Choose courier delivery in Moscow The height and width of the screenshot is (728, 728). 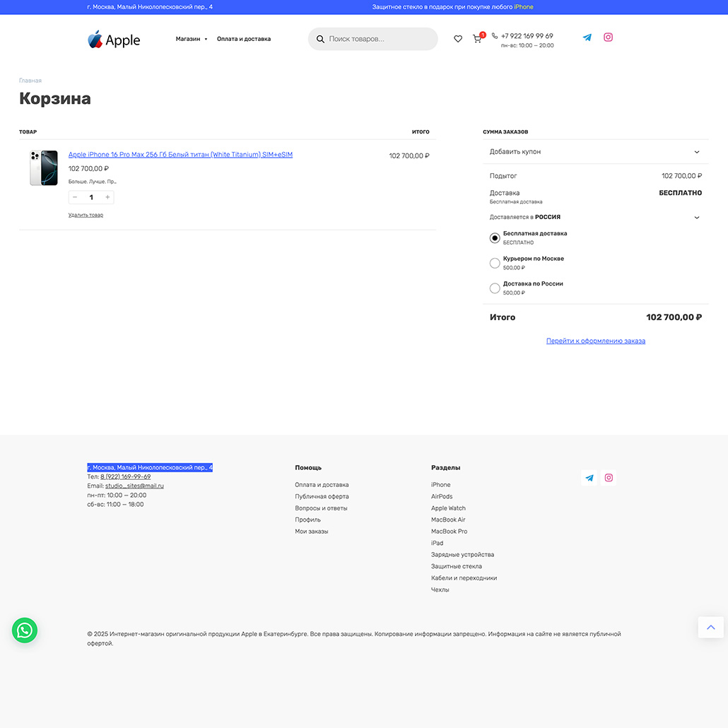[x=495, y=263]
